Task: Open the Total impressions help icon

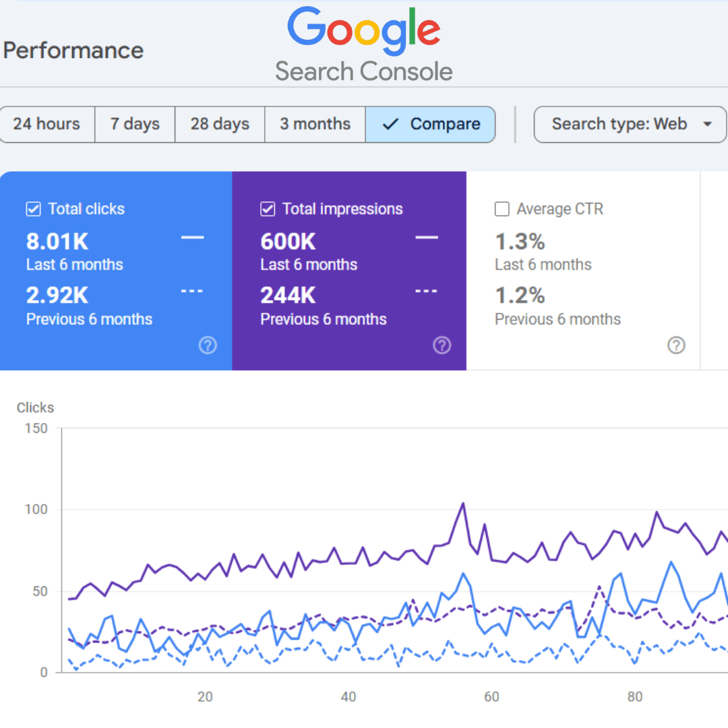Action: coord(442,345)
